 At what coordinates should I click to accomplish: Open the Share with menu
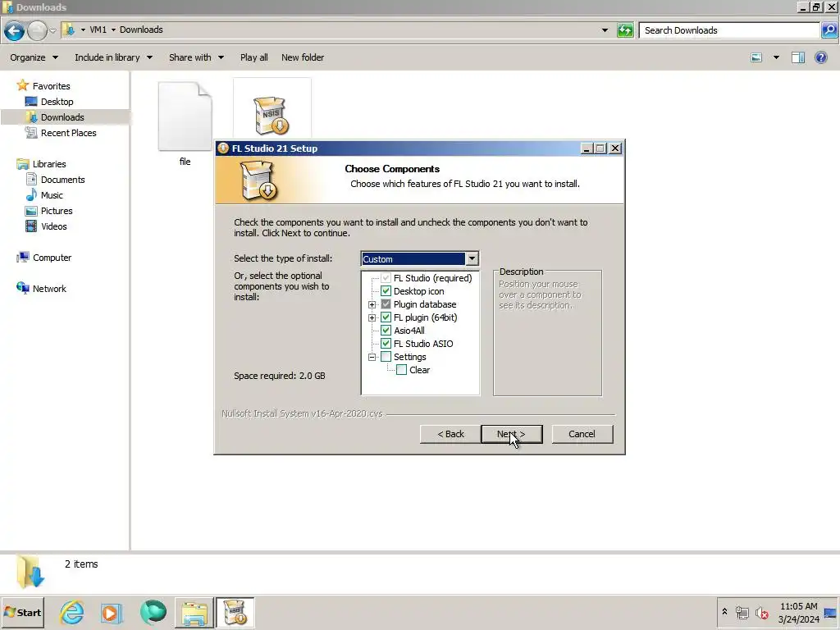click(196, 57)
